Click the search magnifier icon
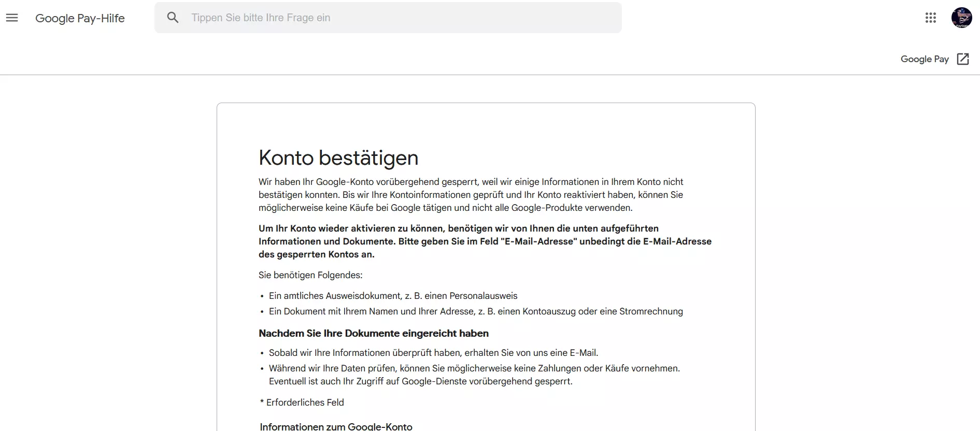 (x=173, y=18)
